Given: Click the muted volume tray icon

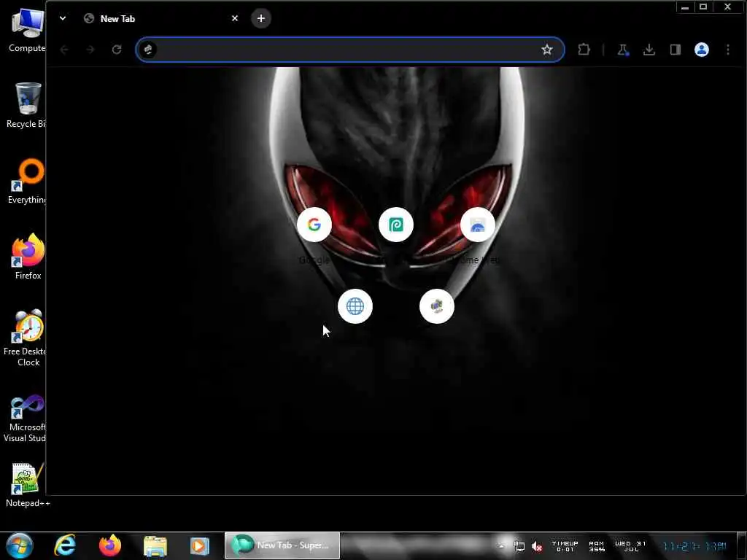Looking at the screenshot, I should click(537, 547).
